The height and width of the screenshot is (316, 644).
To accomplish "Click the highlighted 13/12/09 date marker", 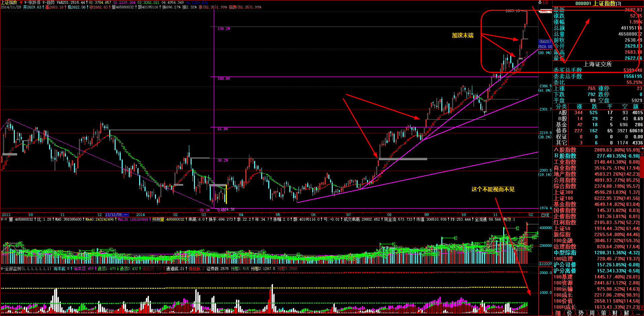I will pos(117,215).
